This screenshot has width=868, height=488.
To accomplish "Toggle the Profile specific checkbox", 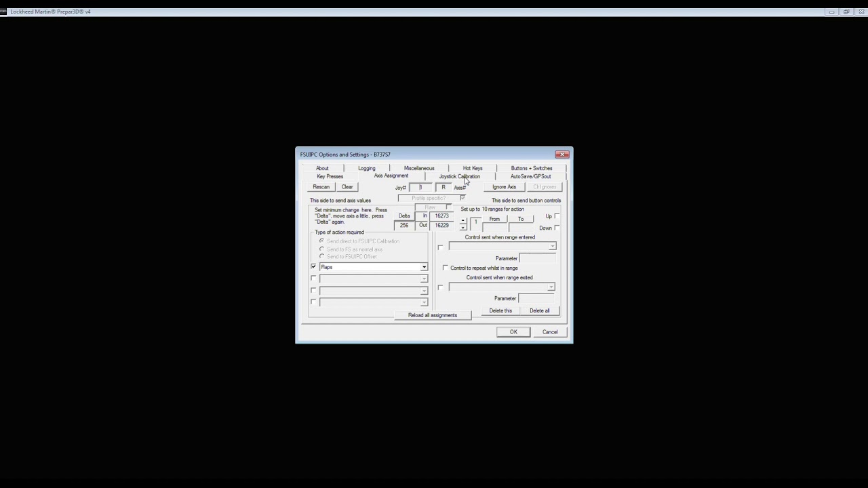I will pos(462,198).
